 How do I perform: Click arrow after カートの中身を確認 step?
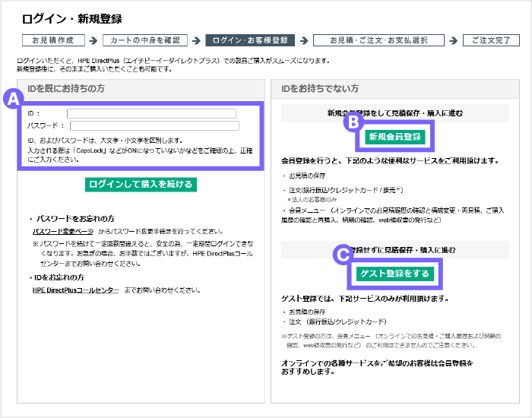(195, 40)
